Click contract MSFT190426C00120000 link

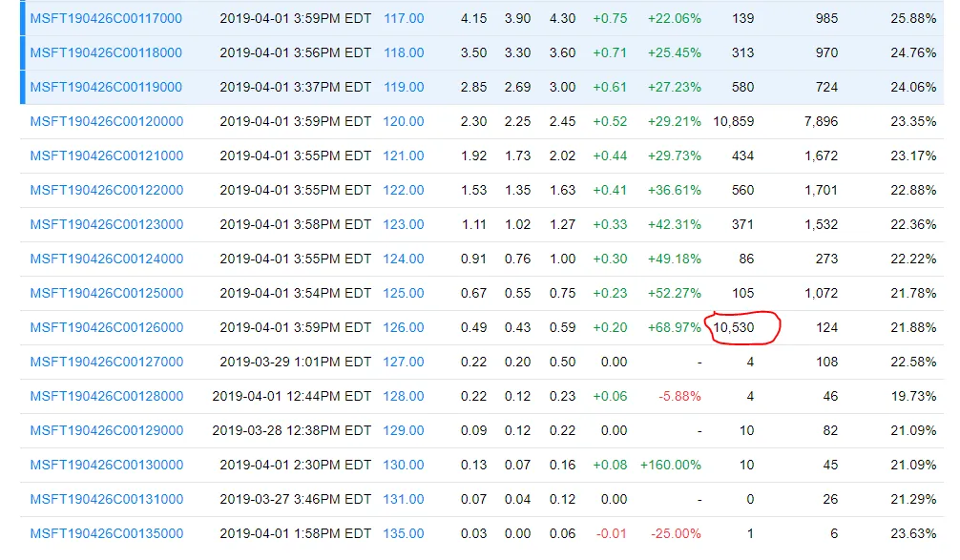pos(106,121)
